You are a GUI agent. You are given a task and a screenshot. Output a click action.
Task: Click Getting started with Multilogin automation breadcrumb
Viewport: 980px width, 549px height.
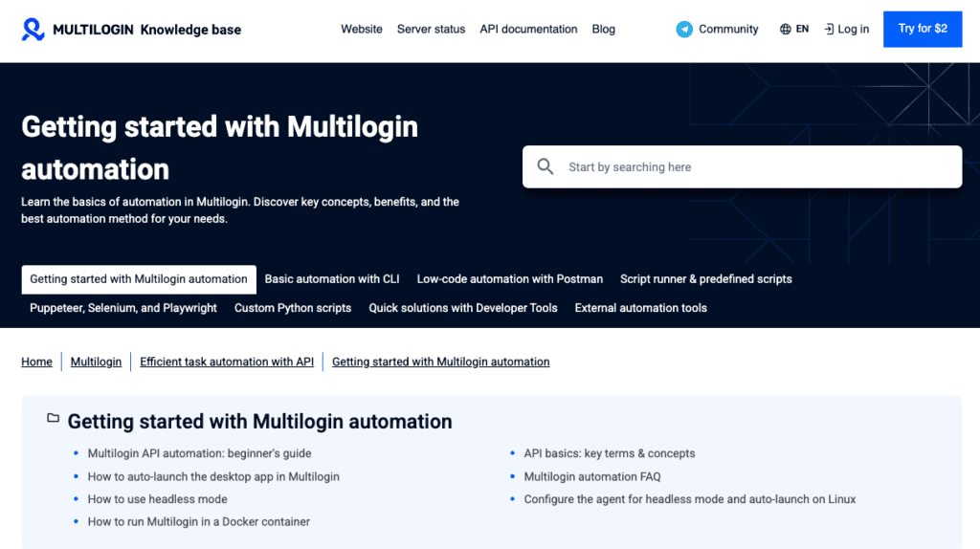(x=440, y=362)
